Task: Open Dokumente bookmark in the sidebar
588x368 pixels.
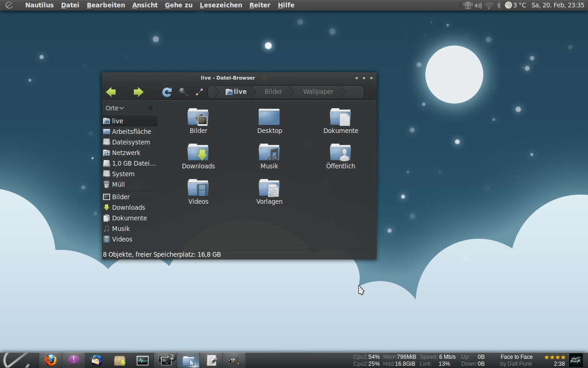Action: [x=130, y=218]
